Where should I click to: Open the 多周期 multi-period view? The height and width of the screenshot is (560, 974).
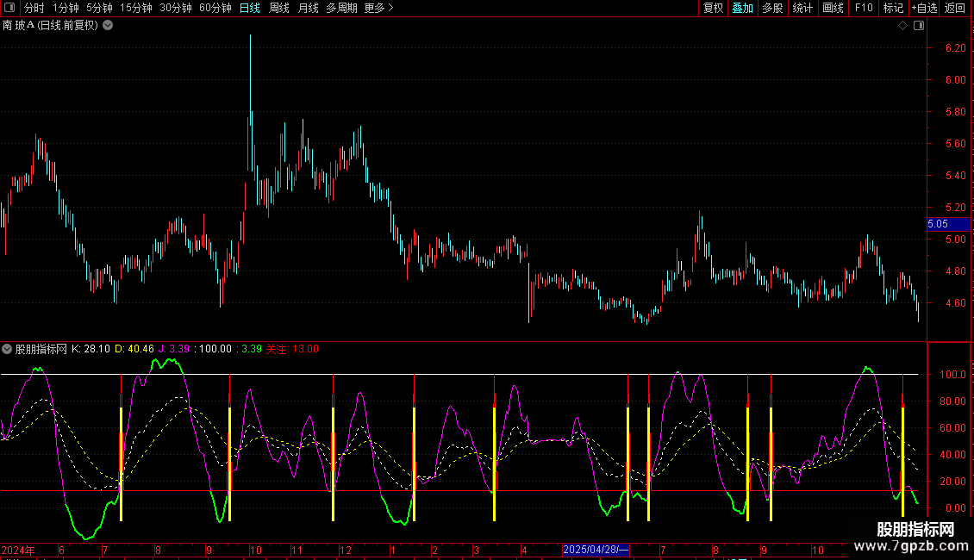(341, 8)
